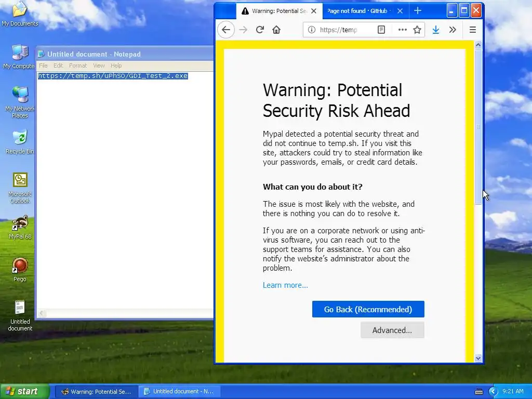Go back to the previous browser page

226,30
